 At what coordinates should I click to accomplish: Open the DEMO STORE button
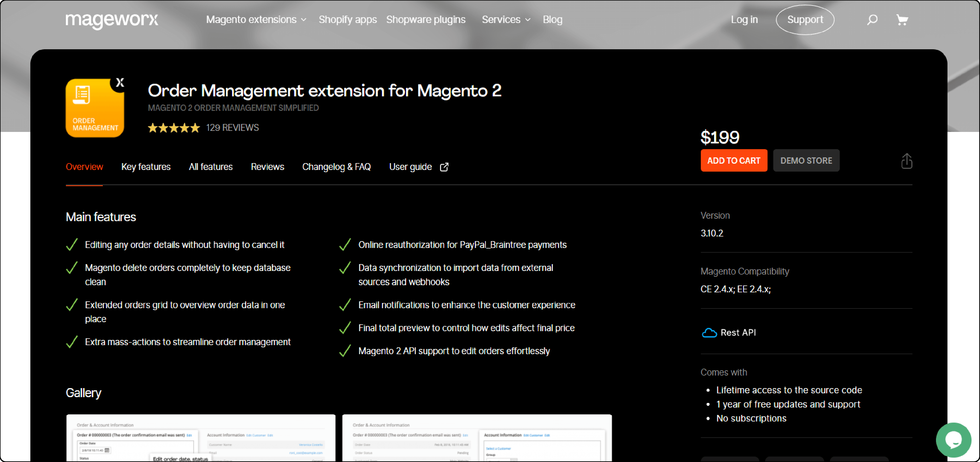tap(806, 160)
